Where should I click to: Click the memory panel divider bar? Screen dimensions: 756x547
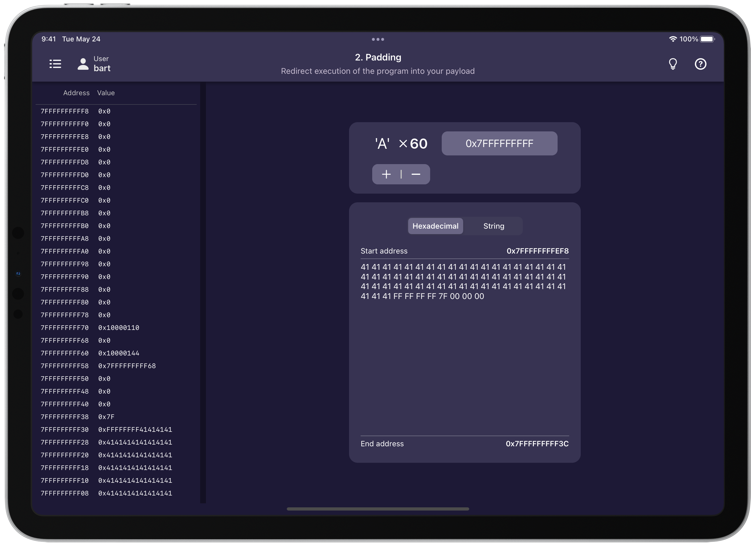203,293
